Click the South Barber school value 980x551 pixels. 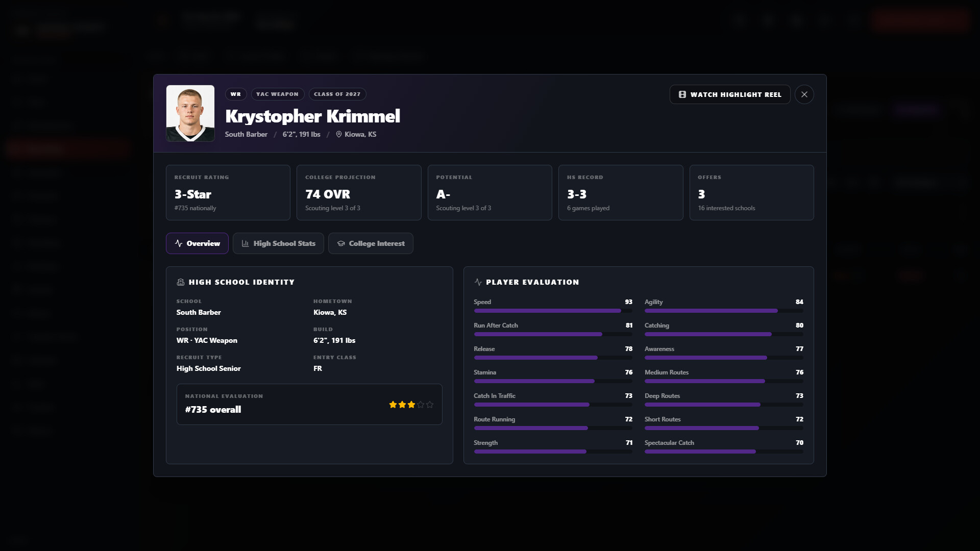coord(199,312)
